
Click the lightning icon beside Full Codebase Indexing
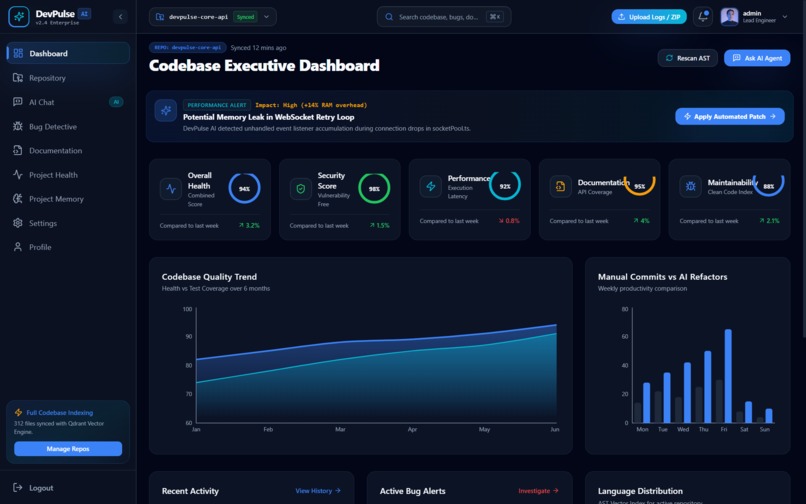[19, 412]
